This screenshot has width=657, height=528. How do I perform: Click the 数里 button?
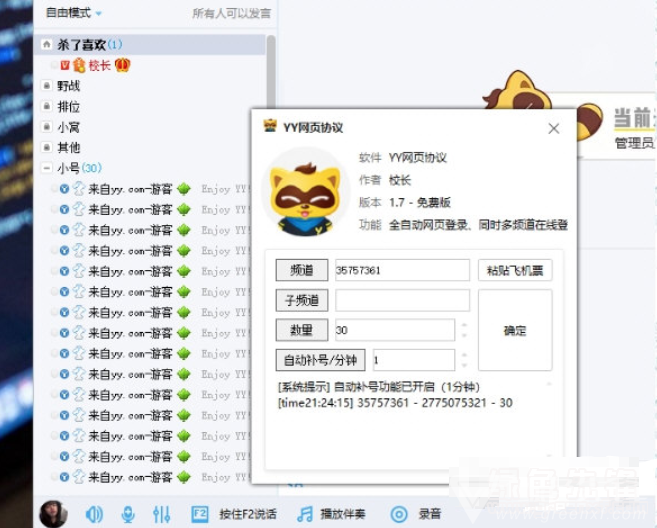pyautogui.click(x=302, y=330)
